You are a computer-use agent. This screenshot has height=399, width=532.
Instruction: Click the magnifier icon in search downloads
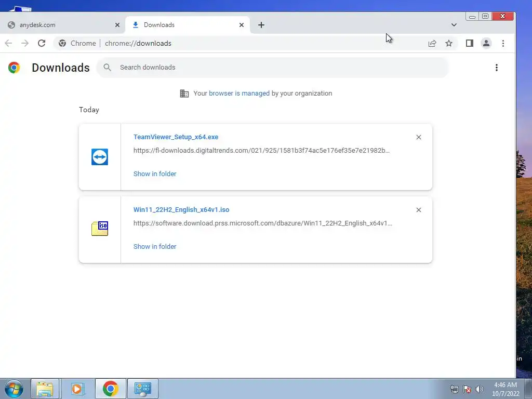click(107, 67)
